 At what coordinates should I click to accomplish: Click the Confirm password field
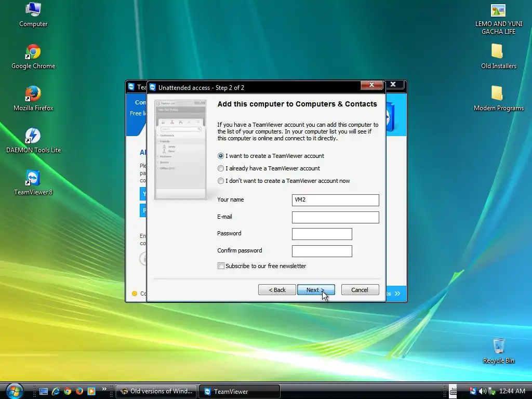(322, 251)
